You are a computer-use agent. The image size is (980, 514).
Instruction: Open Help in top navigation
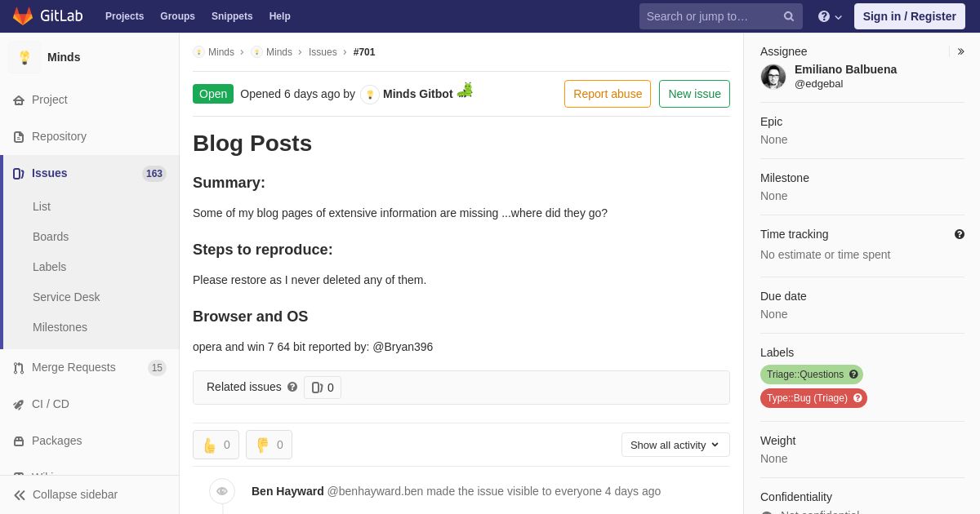(280, 16)
